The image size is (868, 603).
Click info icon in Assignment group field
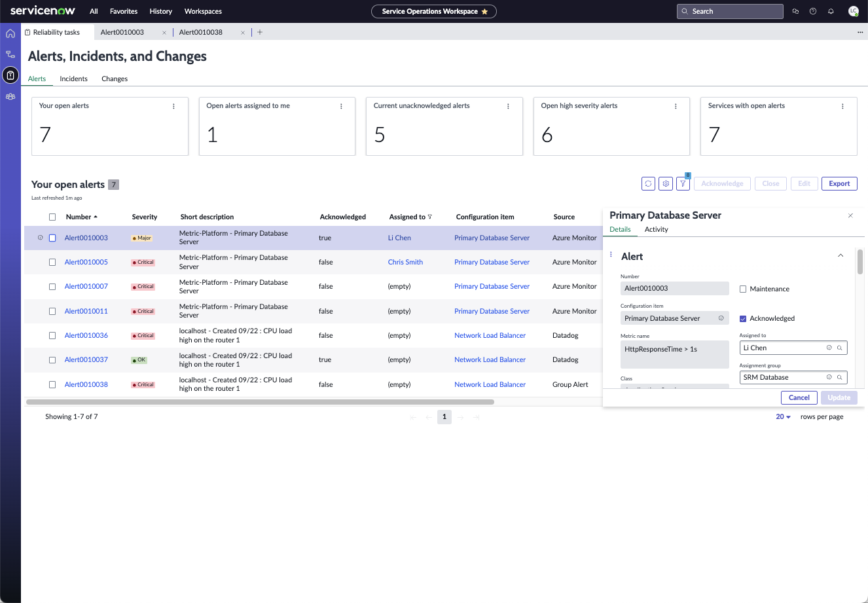(x=829, y=377)
